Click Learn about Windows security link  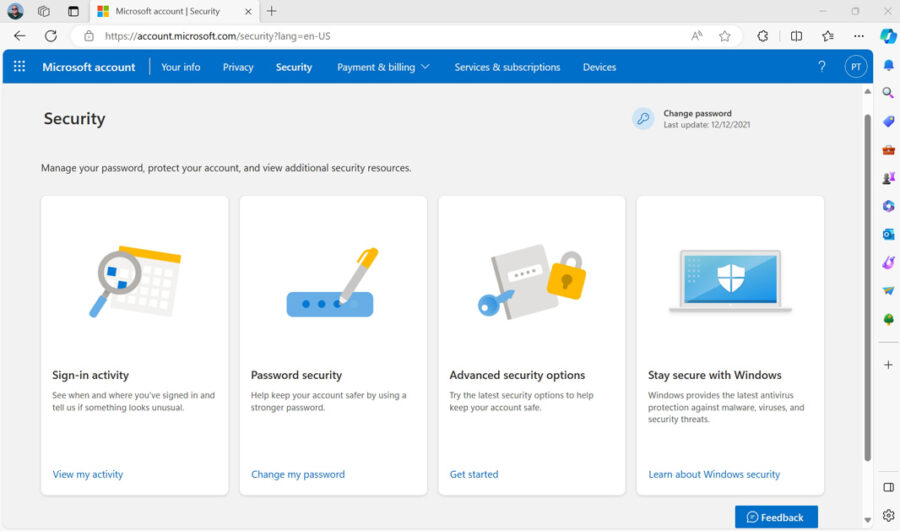point(714,474)
